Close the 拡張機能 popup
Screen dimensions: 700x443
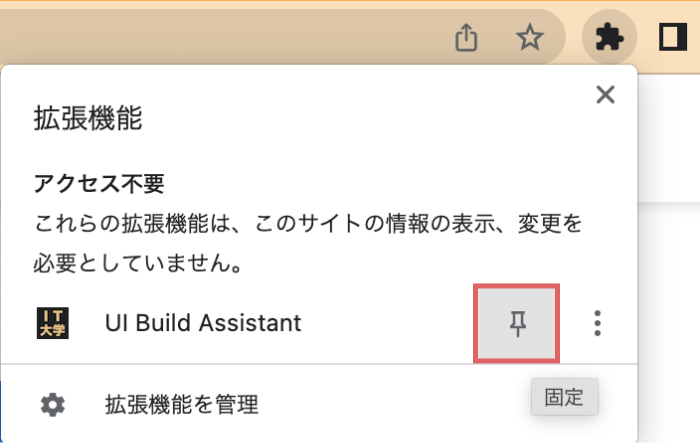point(605,95)
